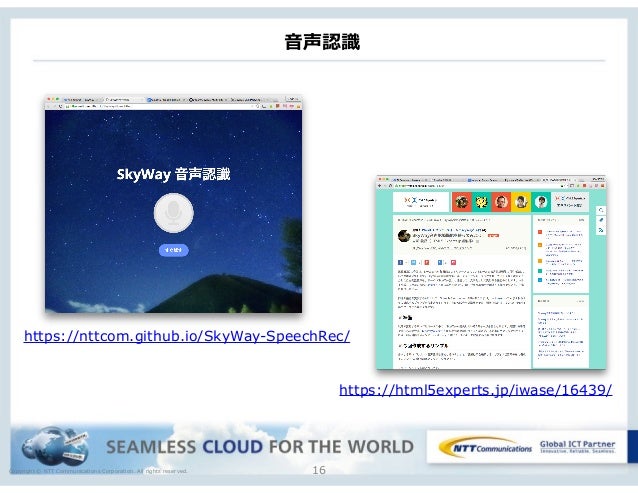The width and height of the screenshot is (638, 493).
Task: Click the pencil icon on right edge
Action: 601,220
